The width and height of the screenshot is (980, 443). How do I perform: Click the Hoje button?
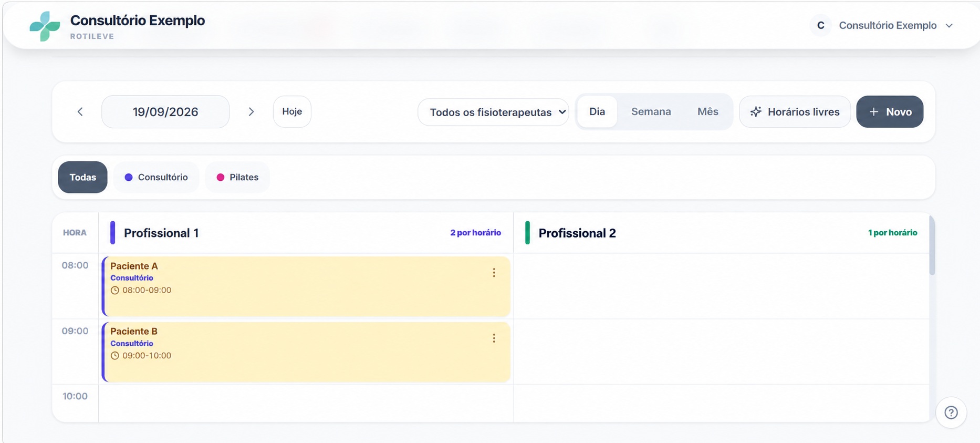coord(292,111)
